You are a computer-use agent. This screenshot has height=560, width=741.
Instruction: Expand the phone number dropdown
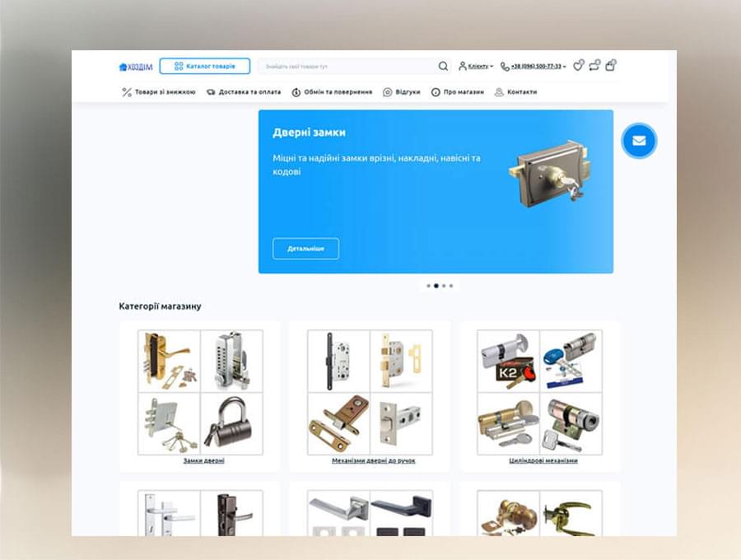535,67
